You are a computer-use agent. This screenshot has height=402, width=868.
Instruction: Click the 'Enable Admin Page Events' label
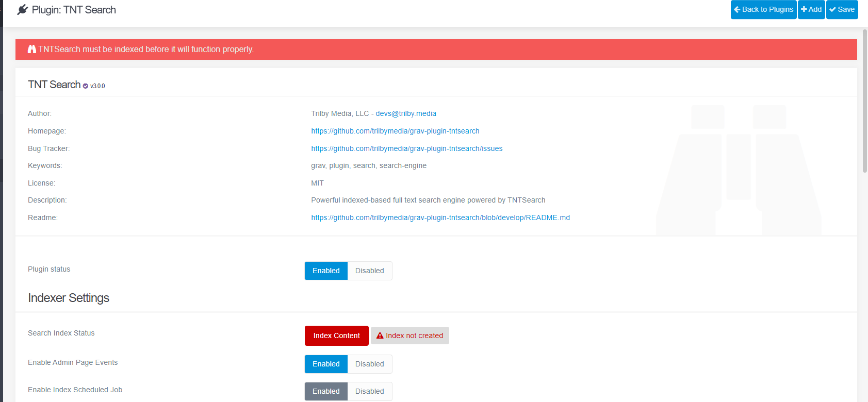73,362
